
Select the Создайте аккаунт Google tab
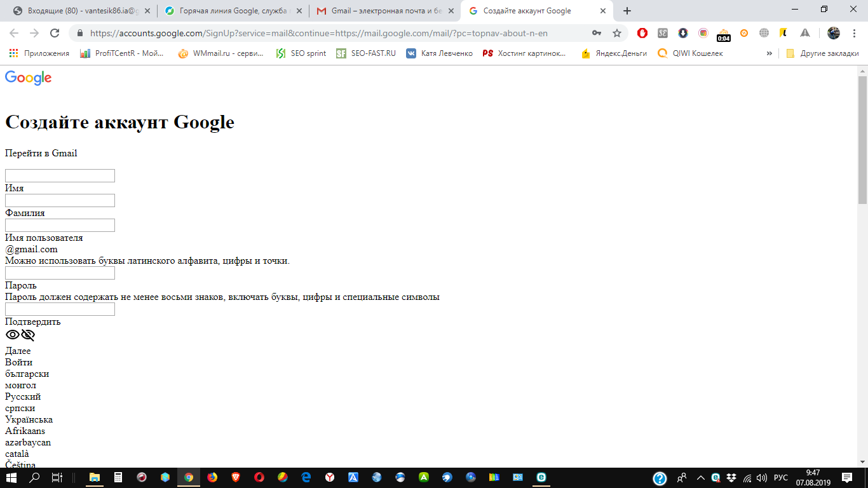537,11
